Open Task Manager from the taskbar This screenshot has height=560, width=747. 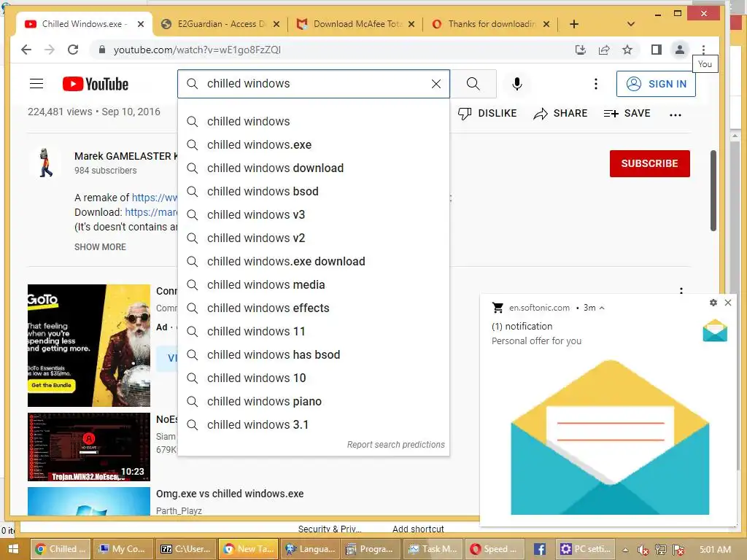pos(433,550)
